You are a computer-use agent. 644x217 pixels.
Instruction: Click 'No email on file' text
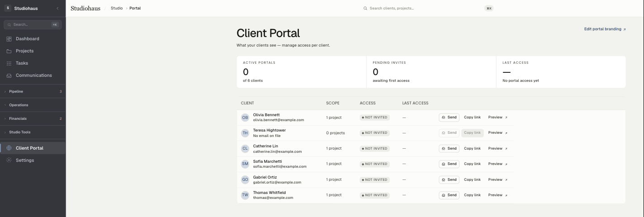[x=267, y=136]
